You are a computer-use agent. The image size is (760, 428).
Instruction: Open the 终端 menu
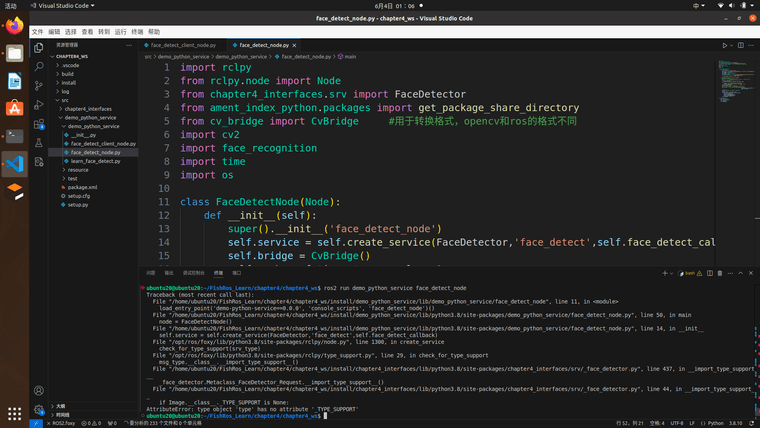137,32
